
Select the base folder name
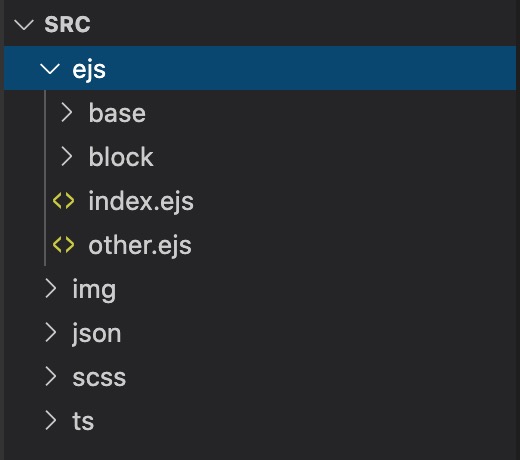click(117, 113)
